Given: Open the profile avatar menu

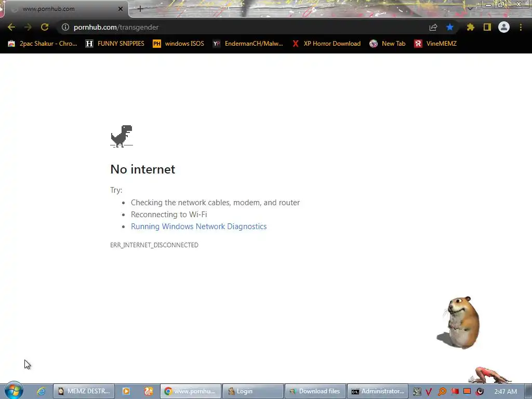Looking at the screenshot, I should click(504, 27).
